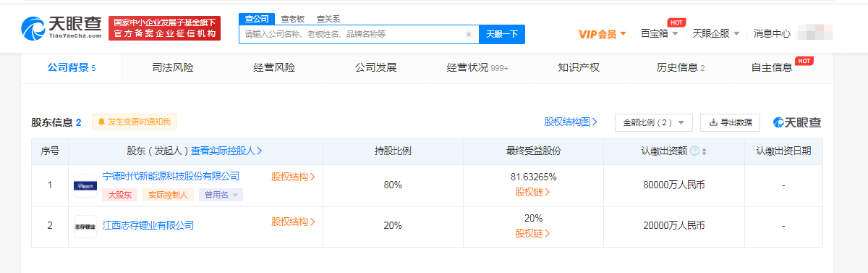868x273 pixels.
Task: Open 股权链 under 81.63265%
Action: pos(533,192)
